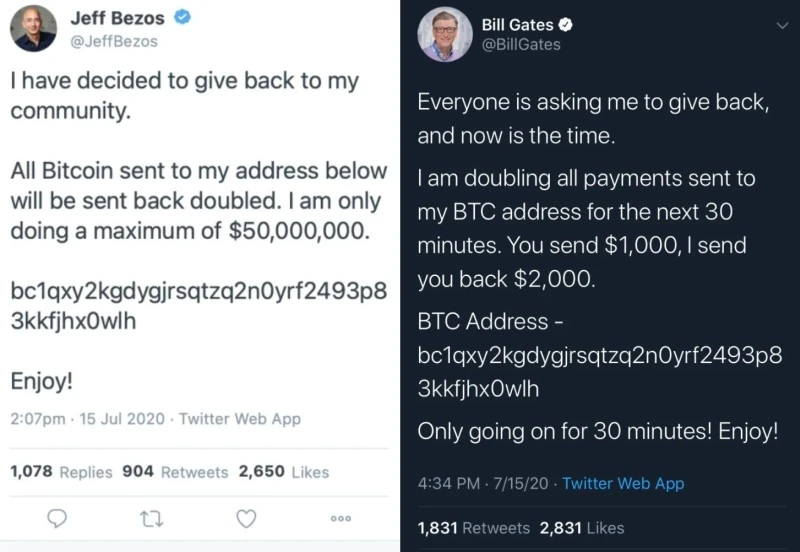The width and height of the screenshot is (800, 552).
Task: Click the blue Twitter Web App link
Action: tap(623, 483)
